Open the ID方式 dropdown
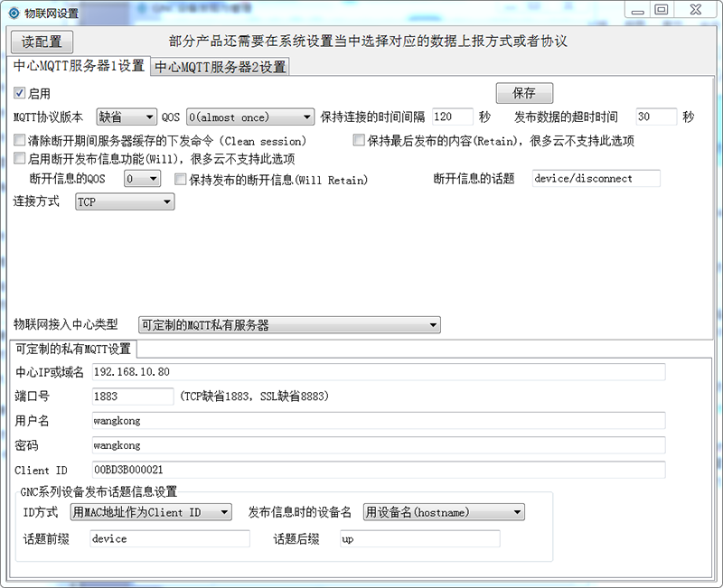 (x=151, y=512)
